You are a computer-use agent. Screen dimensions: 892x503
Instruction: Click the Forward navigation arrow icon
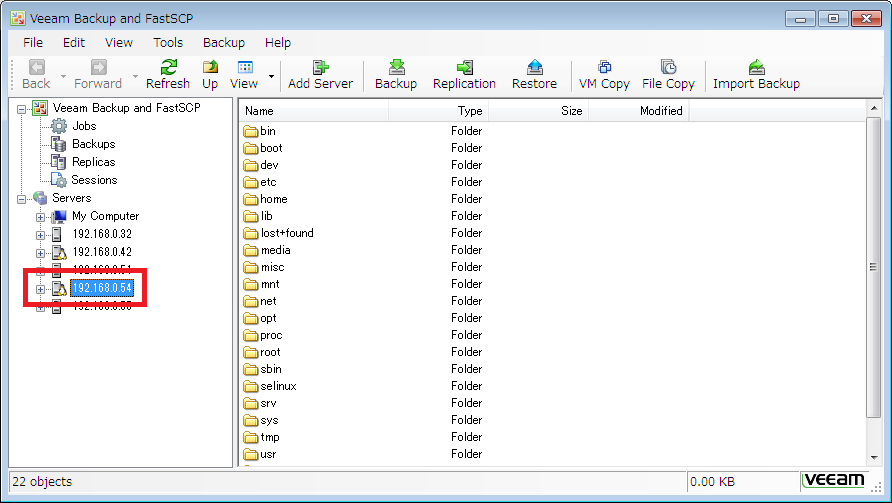[98, 67]
